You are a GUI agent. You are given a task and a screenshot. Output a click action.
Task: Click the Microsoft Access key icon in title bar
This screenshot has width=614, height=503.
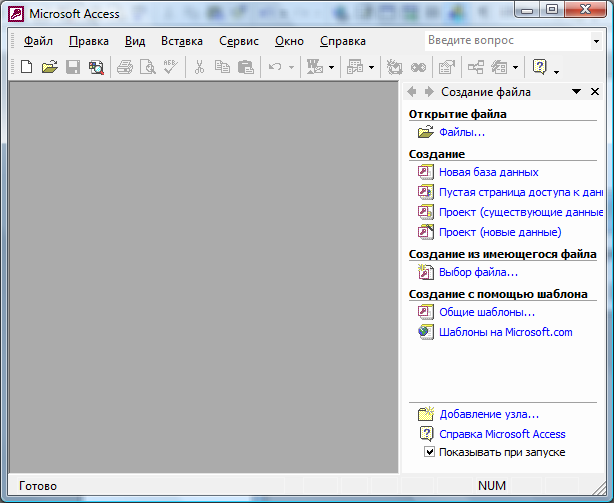(16, 14)
